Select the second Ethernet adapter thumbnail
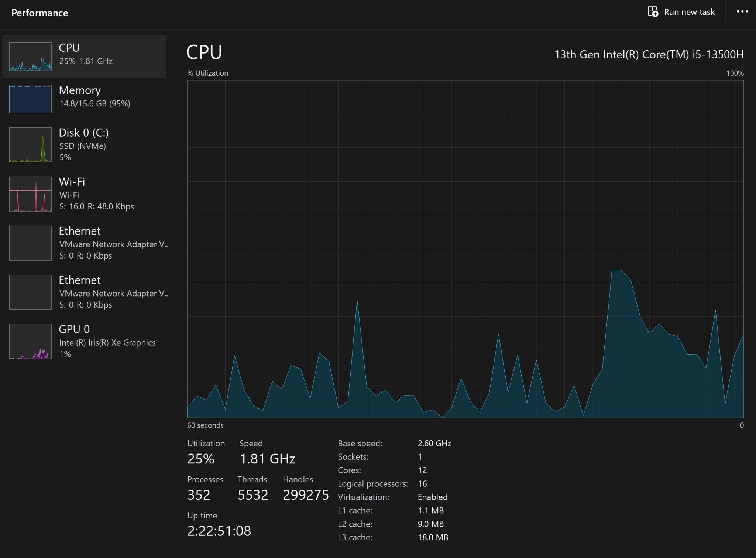756x558 pixels. (x=30, y=292)
